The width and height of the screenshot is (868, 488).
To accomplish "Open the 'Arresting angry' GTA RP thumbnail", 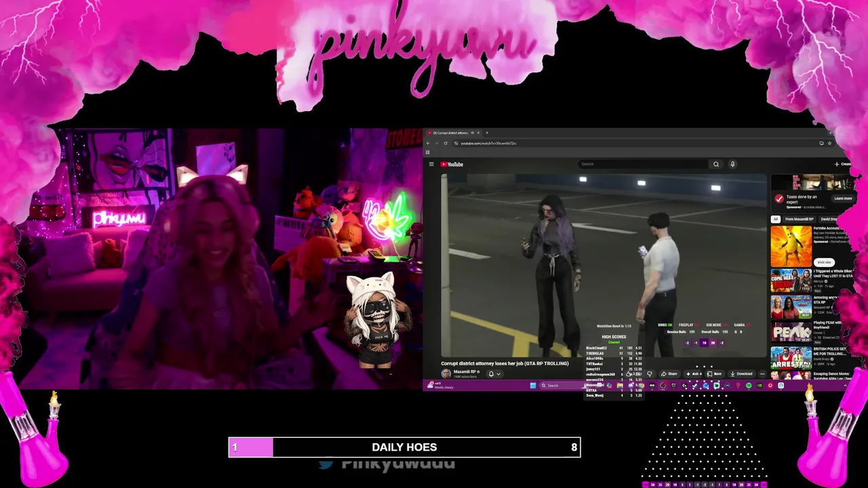I will point(791,306).
